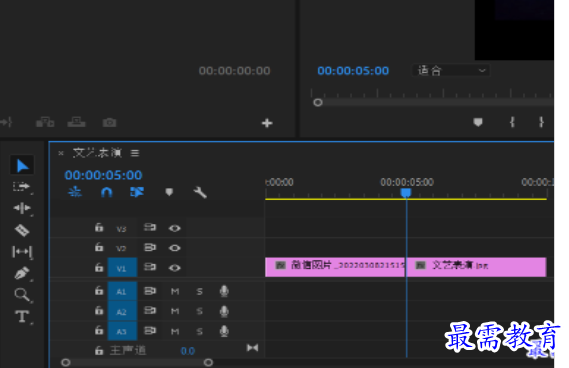This screenshot has height=368, width=569.
Task: Toggle lock on A1 track
Action: coord(99,291)
